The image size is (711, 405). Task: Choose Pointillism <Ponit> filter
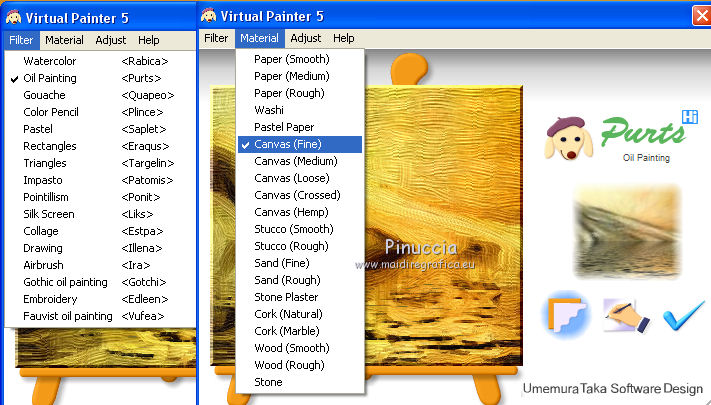[x=100, y=197]
